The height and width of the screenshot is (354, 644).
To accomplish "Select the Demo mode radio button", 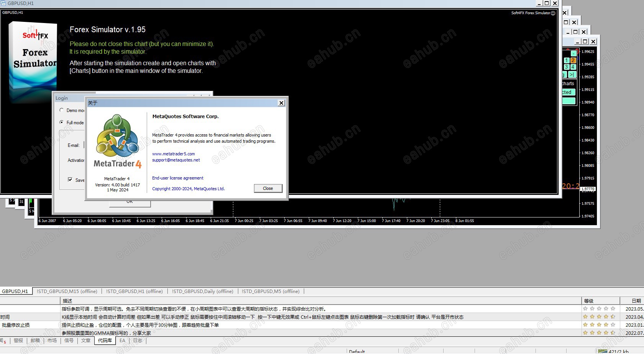I will tap(62, 110).
